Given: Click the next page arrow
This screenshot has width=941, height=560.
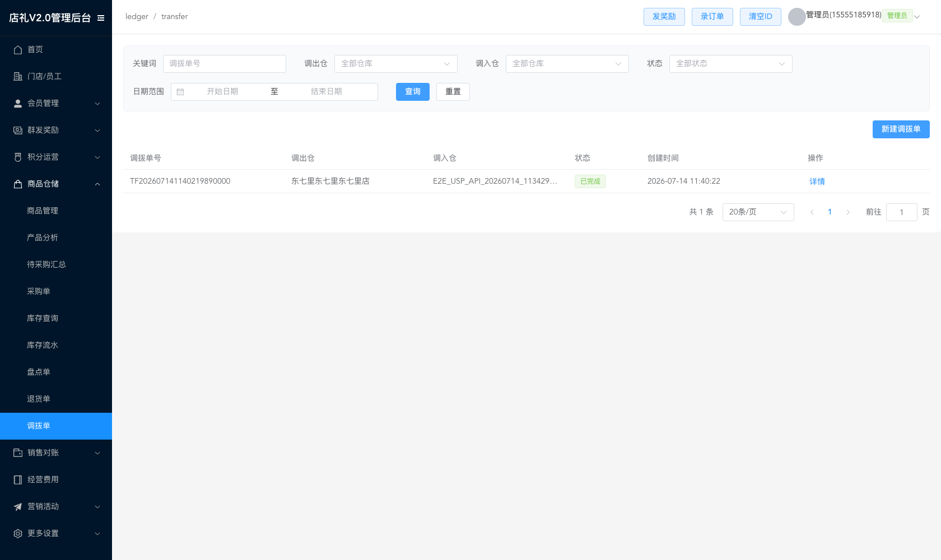Looking at the screenshot, I should coord(848,212).
